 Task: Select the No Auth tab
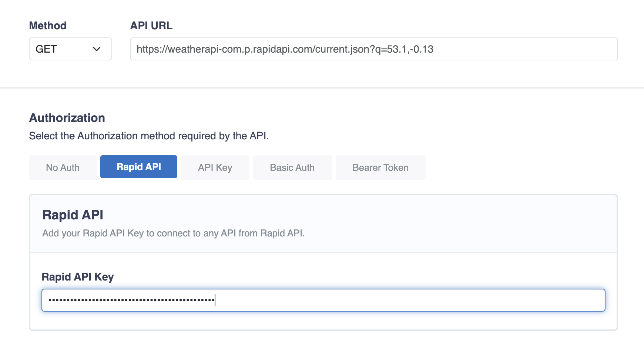63,167
